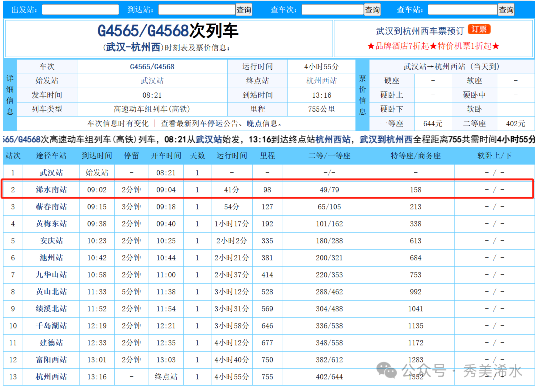Open 武汉站 link in summary sentence
This screenshot has height=392, width=540.
tap(209, 140)
